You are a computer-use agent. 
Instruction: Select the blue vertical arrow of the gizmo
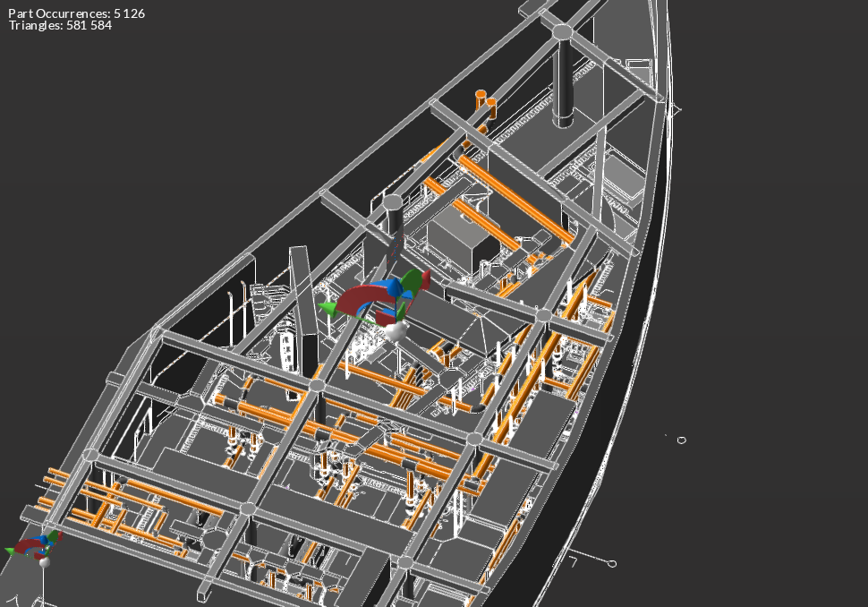pos(396,287)
